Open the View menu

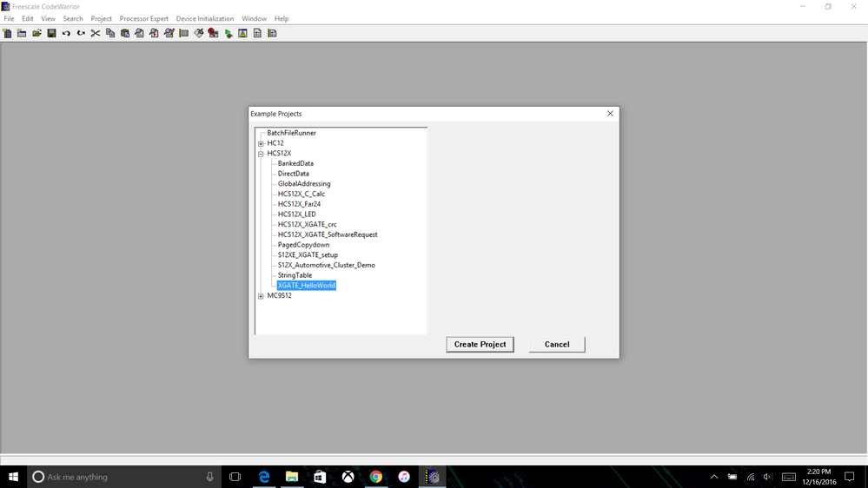[48, 18]
